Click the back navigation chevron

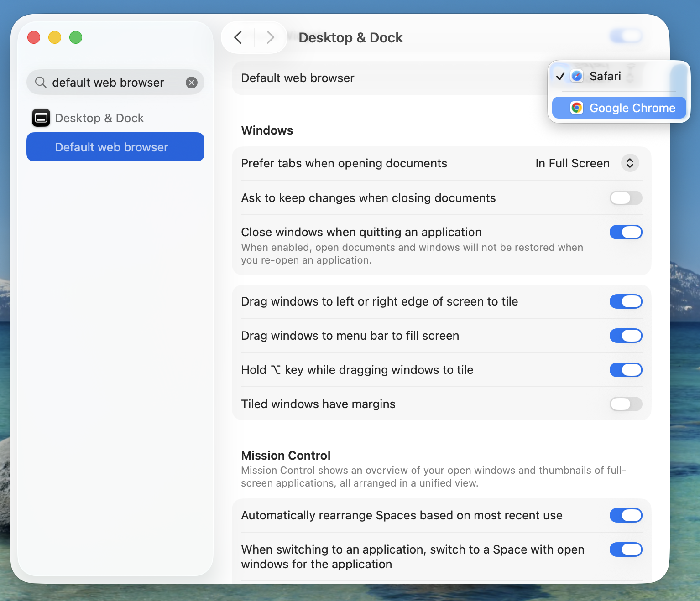click(x=238, y=37)
